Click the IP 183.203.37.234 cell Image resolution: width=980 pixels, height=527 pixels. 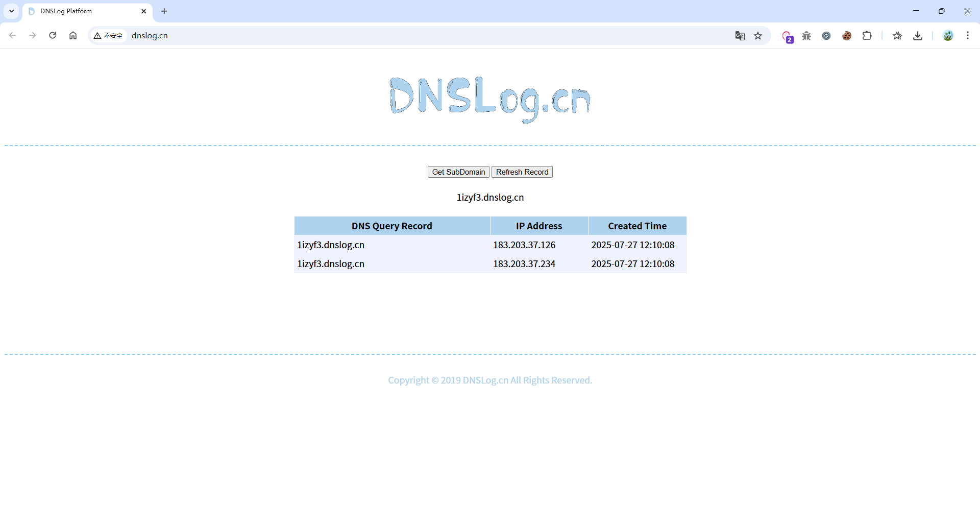tap(539, 263)
